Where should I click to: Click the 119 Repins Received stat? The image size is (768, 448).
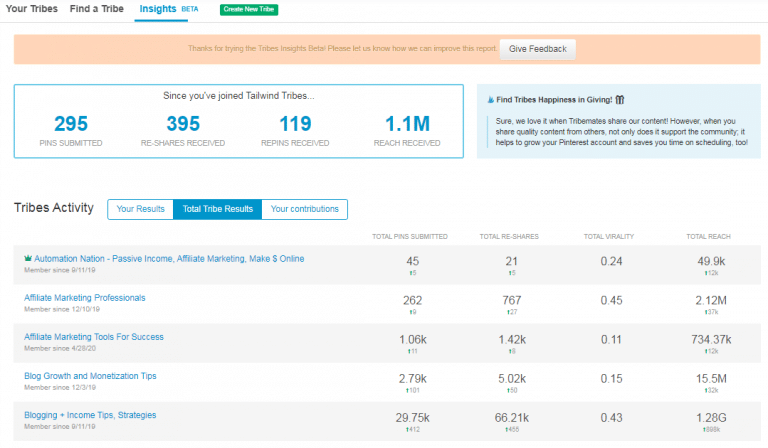pyautogui.click(x=295, y=130)
